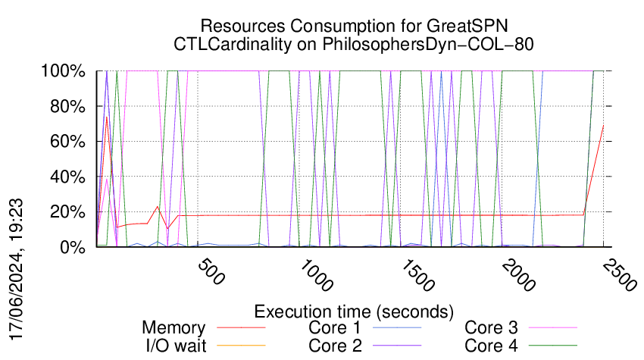Image resolution: width=644 pixels, height=360 pixels.
Task: Click the I/O wait legend label
Action: point(177,346)
